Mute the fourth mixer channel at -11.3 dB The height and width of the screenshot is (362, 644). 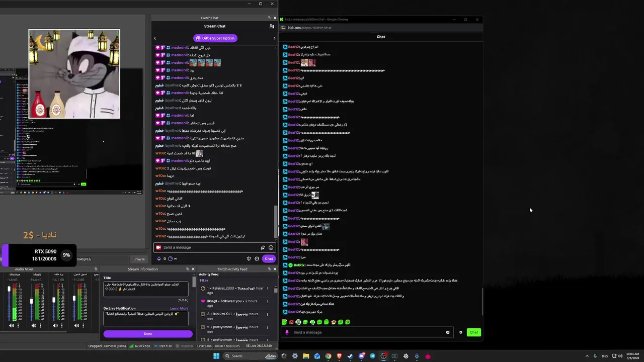76,325
